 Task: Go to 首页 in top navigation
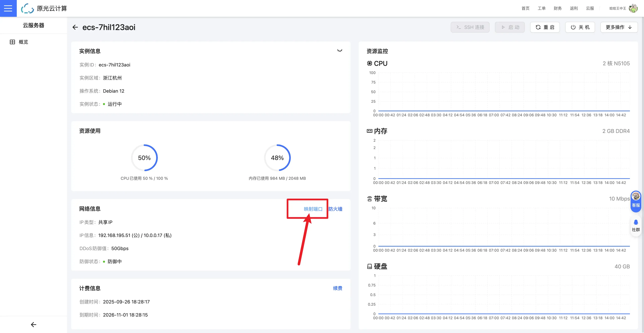coord(525,8)
